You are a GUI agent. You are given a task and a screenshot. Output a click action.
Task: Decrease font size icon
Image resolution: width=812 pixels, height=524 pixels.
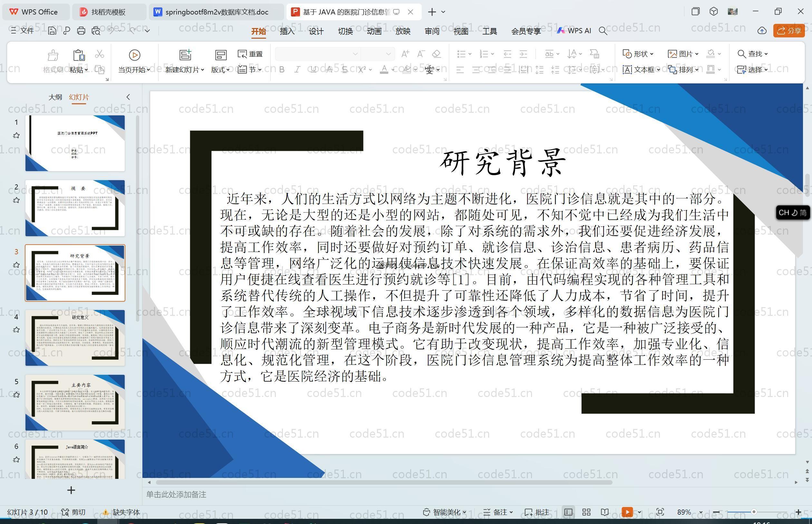(x=421, y=54)
